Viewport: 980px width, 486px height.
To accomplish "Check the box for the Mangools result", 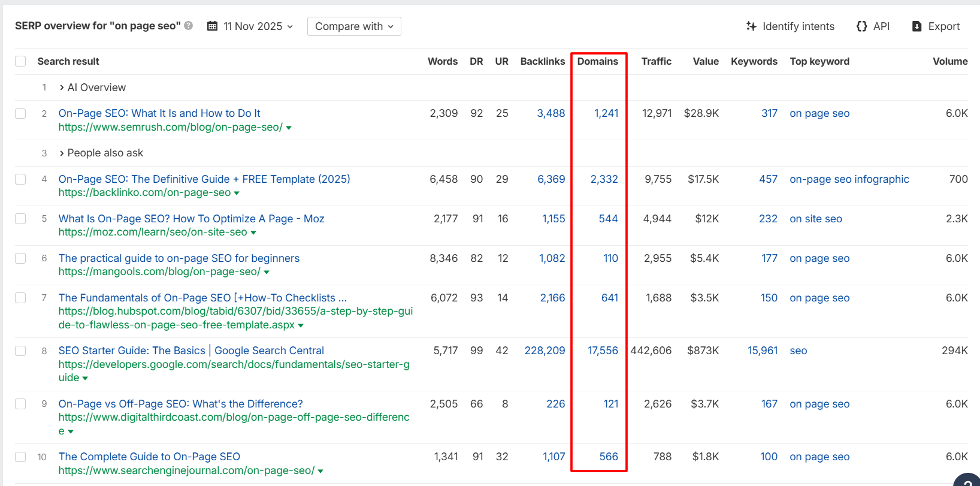I will point(20,258).
